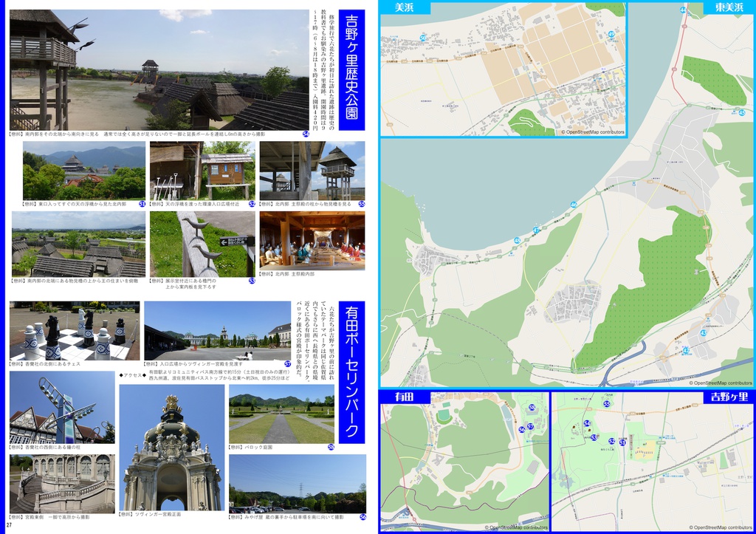Click the ◆アクセス◆ access info label
The image size is (756, 534).
(x=133, y=374)
